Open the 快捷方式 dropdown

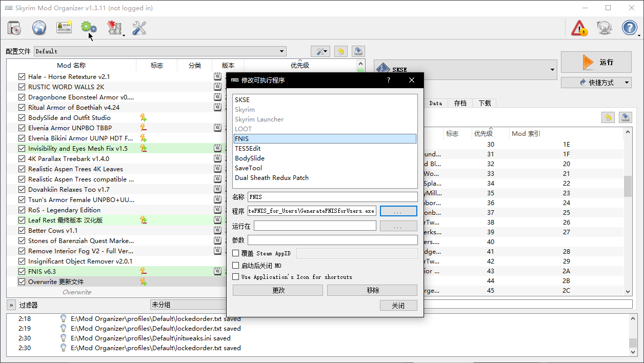click(x=596, y=83)
